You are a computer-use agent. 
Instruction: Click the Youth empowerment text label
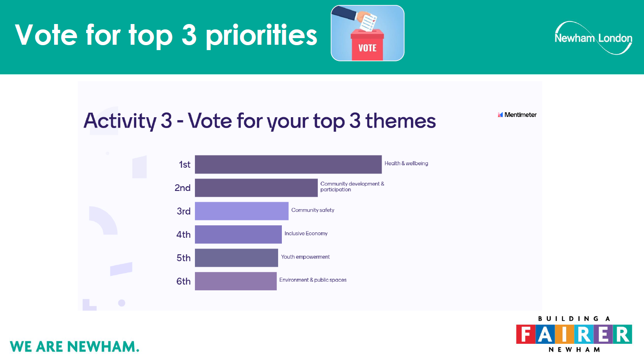(305, 257)
